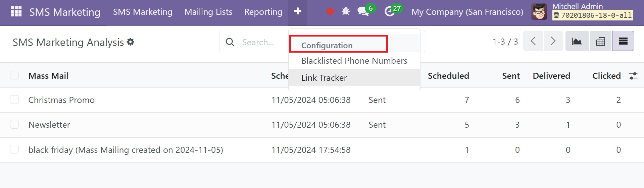644x188 pixels.
Task: Open the optional columns adjuster dropdown
Action: [x=633, y=76]
